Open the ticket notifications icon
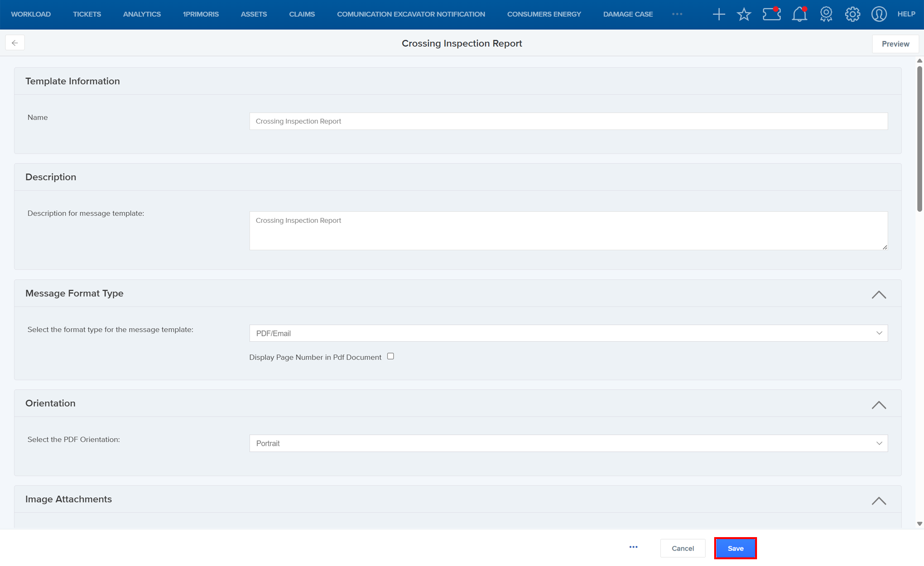The height and width of the screenshot is (566, 924). [771, 14]
